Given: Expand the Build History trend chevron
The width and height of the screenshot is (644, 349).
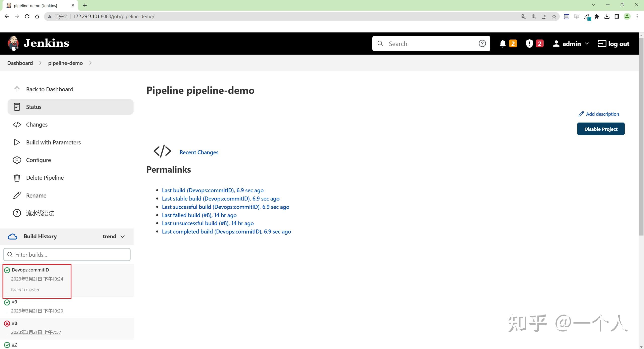Looking at the screenshot, I should (123, 237).
